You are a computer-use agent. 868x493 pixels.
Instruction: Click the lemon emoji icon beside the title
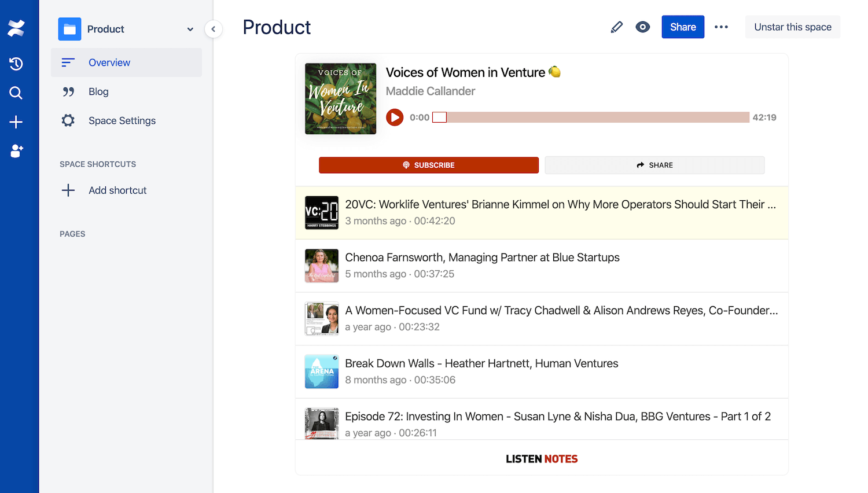[x=555, y=72]
